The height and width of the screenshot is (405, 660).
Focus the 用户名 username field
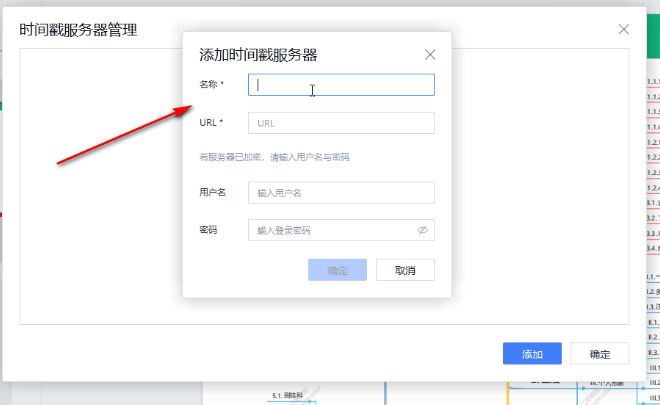(341, 193)
